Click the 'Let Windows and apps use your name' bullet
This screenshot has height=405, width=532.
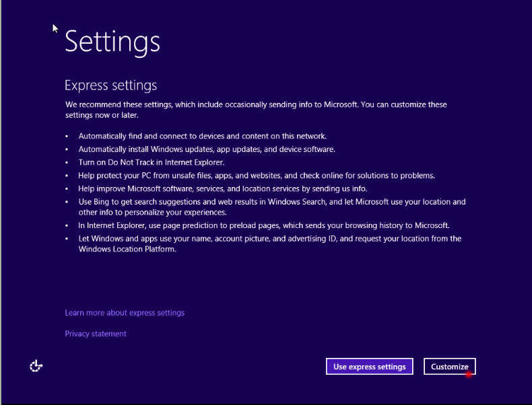click(270, 244)
